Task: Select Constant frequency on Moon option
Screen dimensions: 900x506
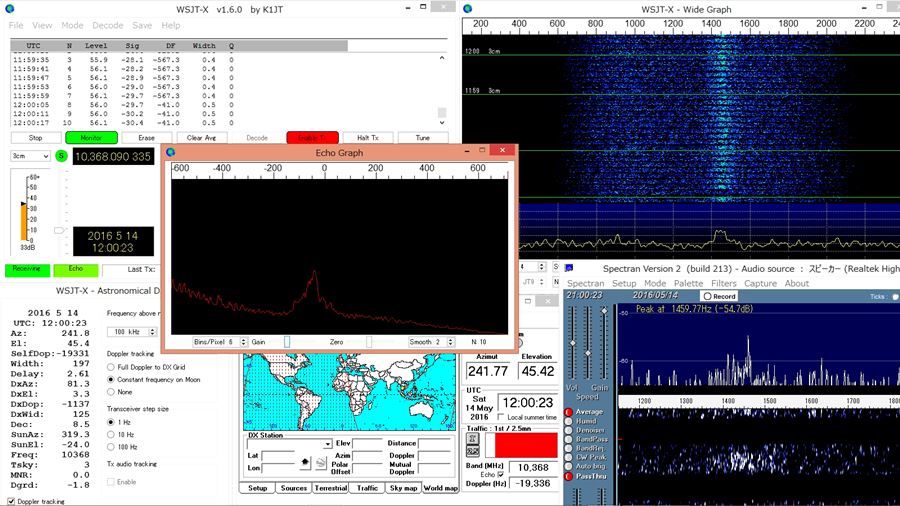Action: point(111,380)
